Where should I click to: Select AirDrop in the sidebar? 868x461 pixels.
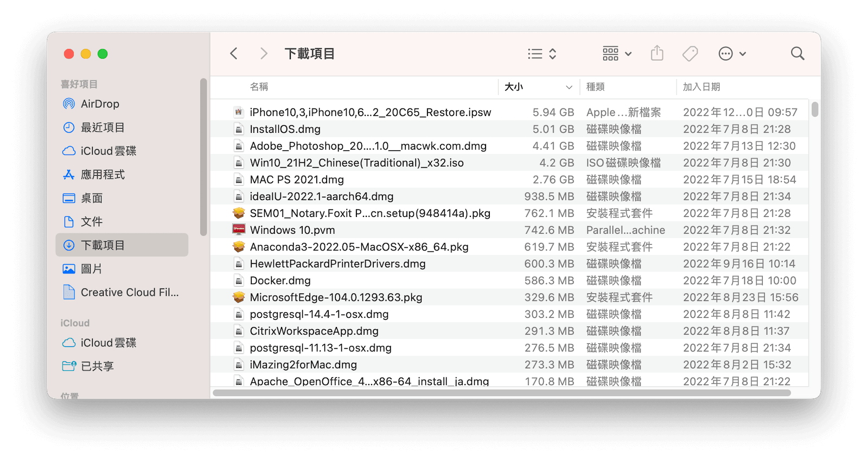(x=122, y=104)
